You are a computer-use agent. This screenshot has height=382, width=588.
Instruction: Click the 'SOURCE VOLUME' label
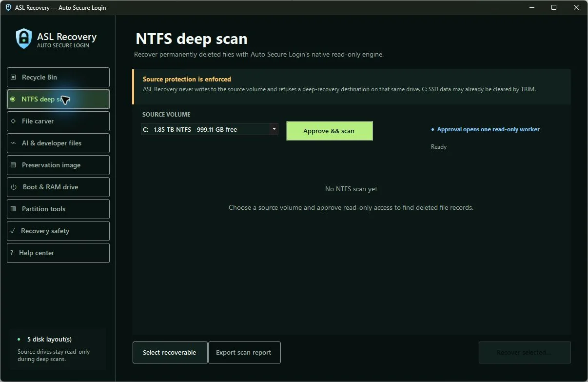(166, 115)
